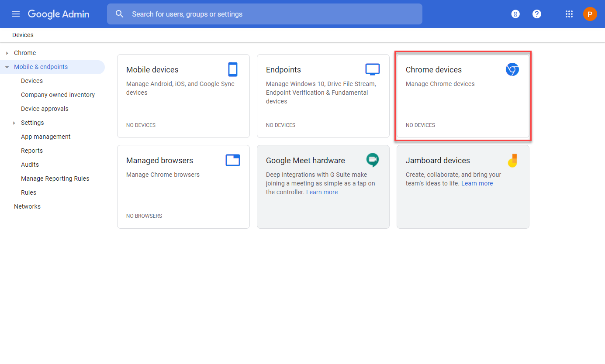This screenshot has width=605, height=364.
Task: Click the Jamboard devices icon
Action: 513,160
